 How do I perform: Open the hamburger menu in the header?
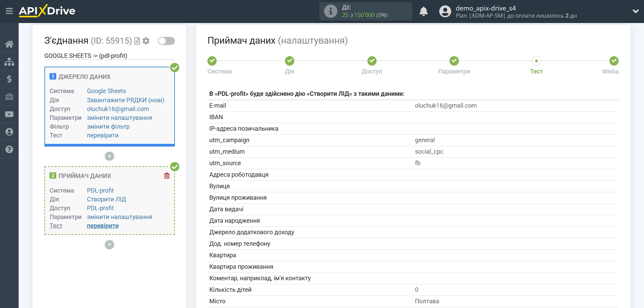click(9, 11)
